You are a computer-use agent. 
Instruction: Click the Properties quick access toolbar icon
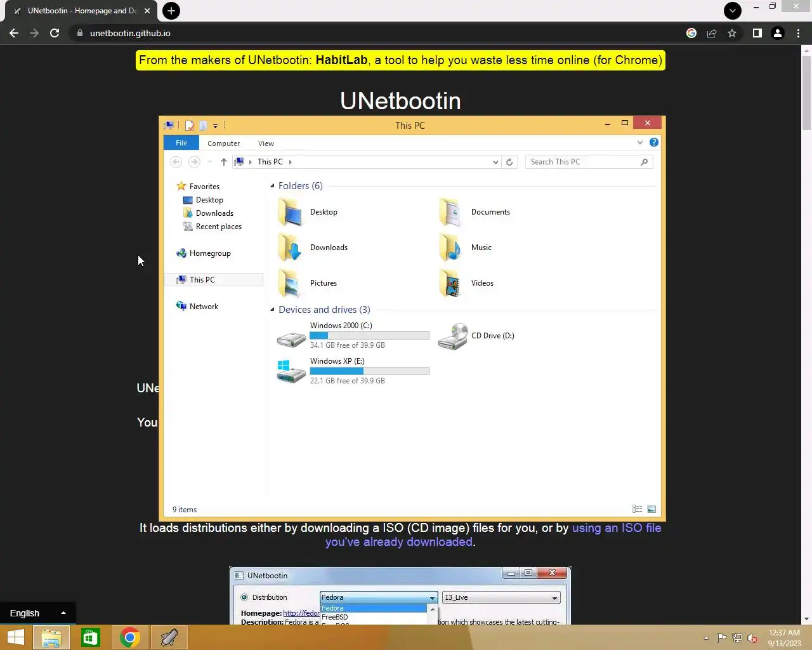(x=189, y=125)
